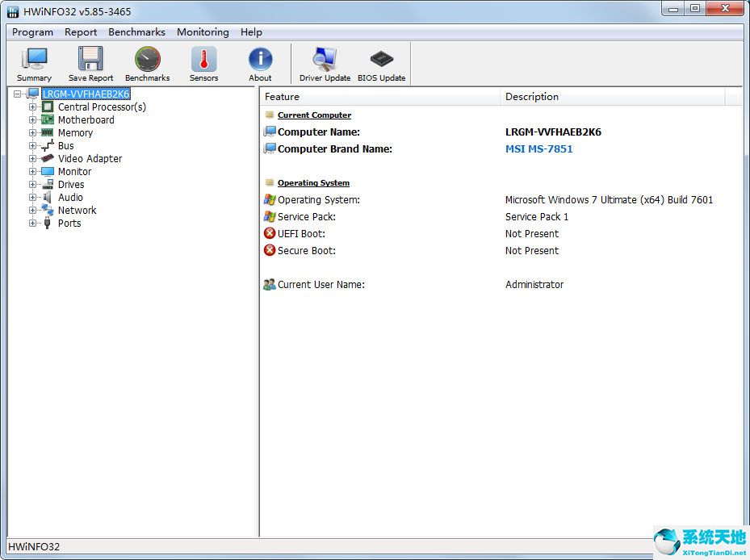Click the 'Service Pack 1' value
This screenshot has height=560, width=750.
pyautogui.click(x=537, y=216)
